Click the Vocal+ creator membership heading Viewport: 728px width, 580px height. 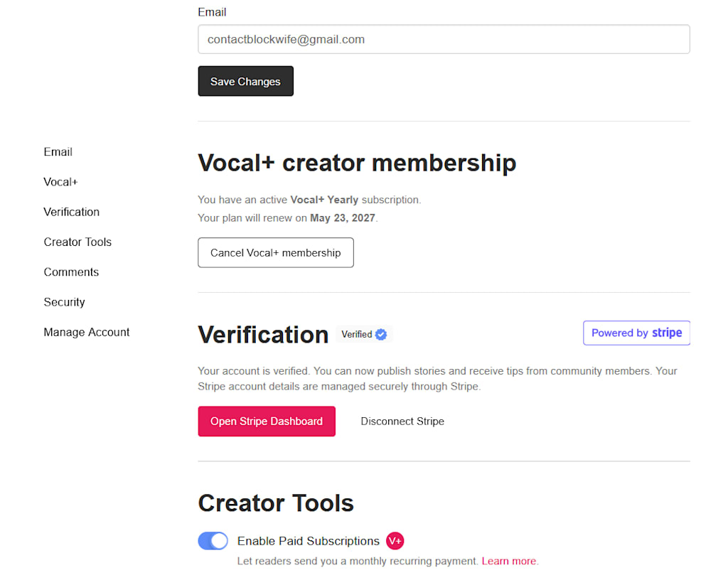tap(357, 163)
